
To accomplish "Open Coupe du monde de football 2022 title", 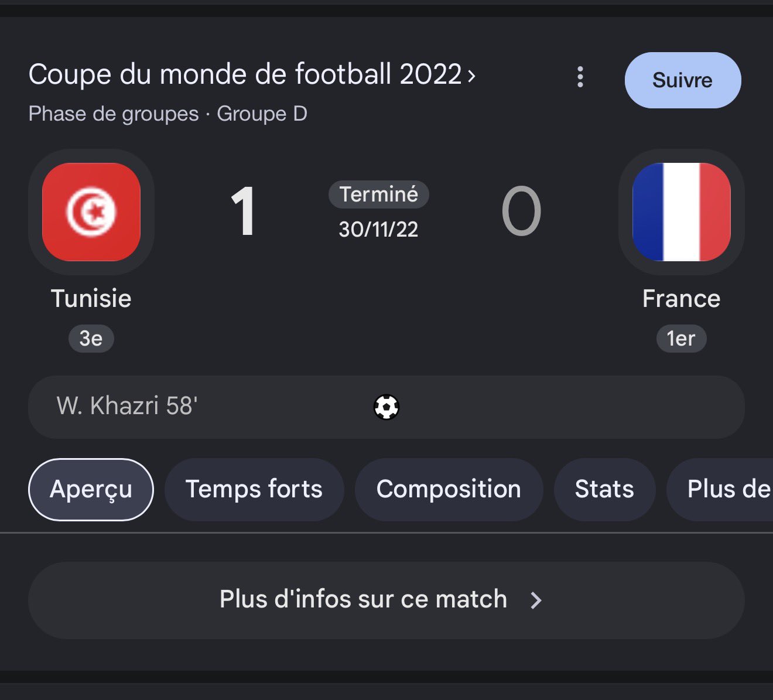I will [245, 75].
